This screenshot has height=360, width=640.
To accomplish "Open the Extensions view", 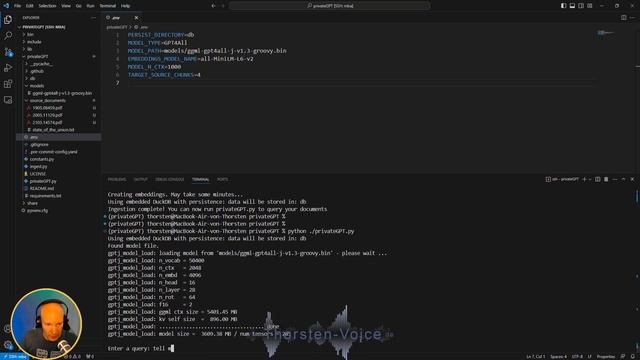I will (x=8, y=84).
